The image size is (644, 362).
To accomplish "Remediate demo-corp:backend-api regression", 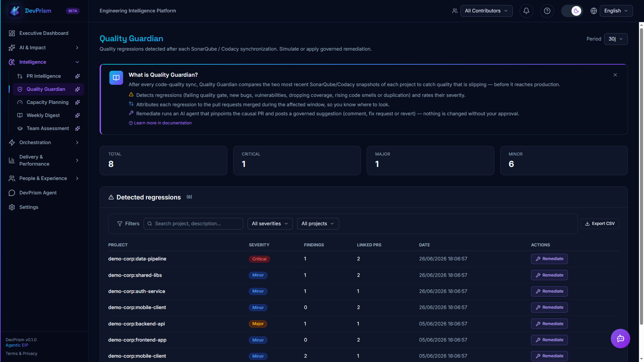I will [549, 324].
